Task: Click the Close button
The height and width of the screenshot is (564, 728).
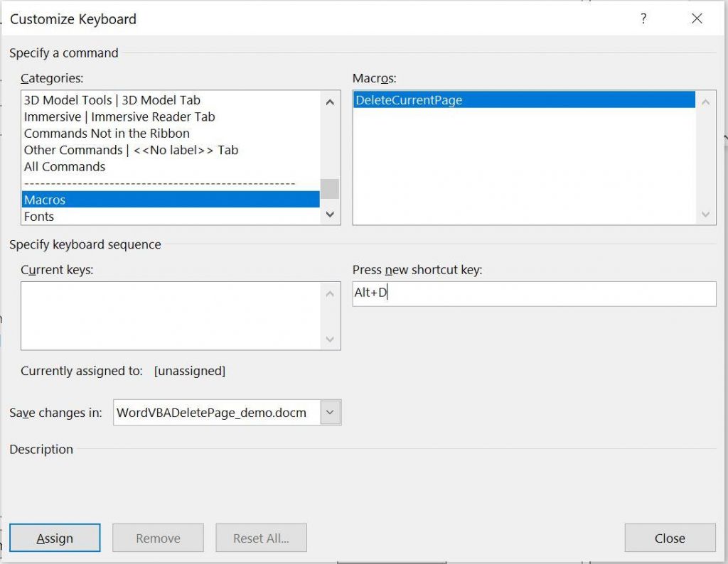Action: tap(669, 538)
